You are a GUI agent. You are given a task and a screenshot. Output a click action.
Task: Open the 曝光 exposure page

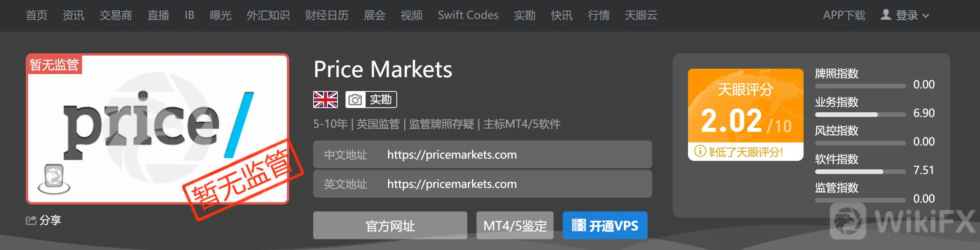coord(221,15)
